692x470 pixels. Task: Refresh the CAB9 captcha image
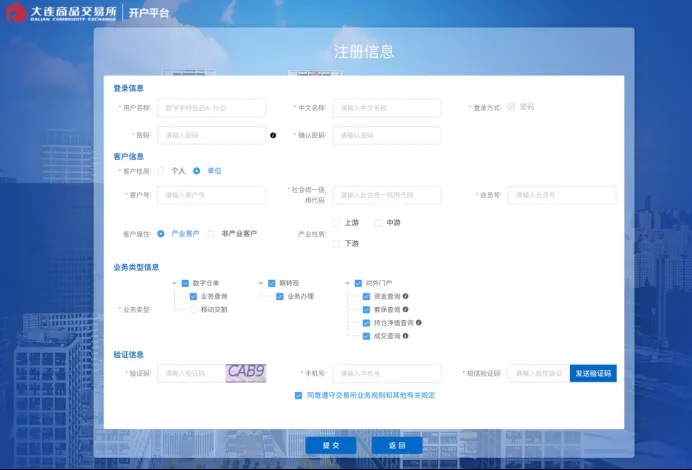pyautogui.click(x=246, y=372)
